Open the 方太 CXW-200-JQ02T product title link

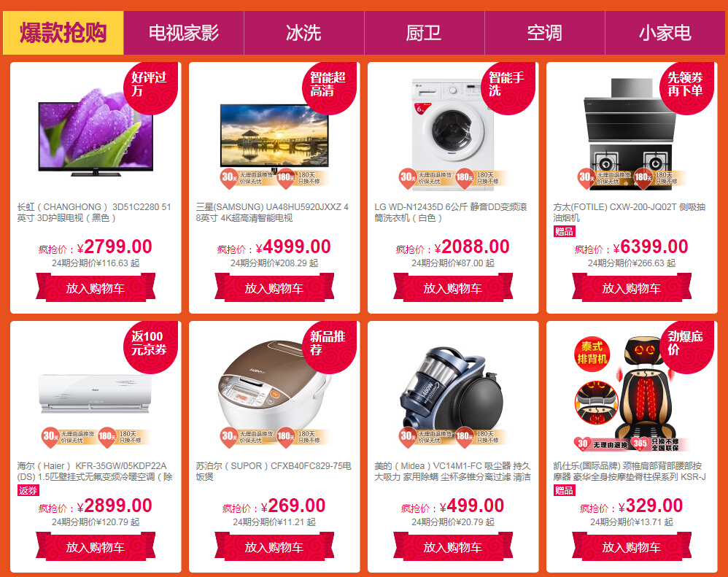click(x=630, y=212)
